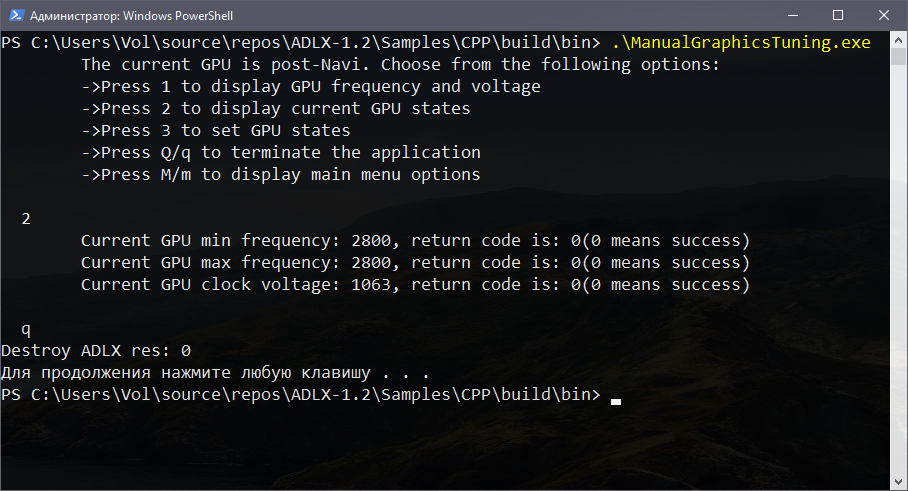Click the 'Current GPU clock voltage: 1063' line
The height and width of the screenshot is (491, 908).
[x=415, y=285]
